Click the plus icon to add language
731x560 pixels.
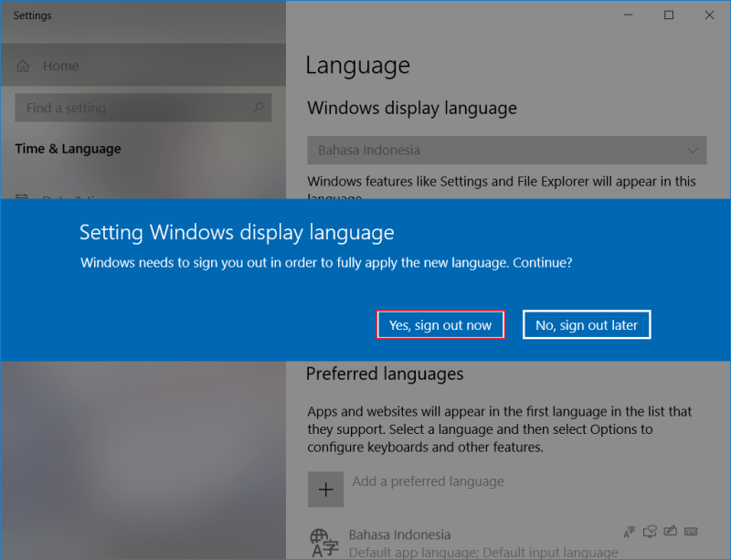pyautogui.click(x=325, y=489)
